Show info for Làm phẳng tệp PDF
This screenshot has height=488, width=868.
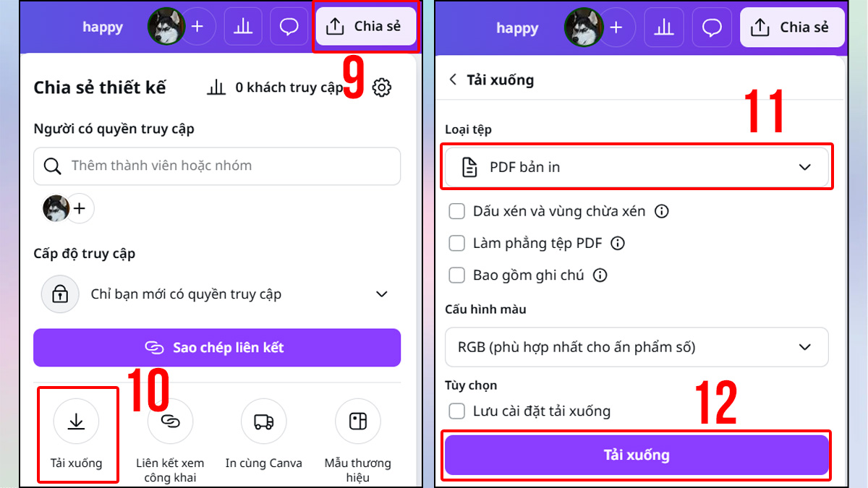point(618,244)
